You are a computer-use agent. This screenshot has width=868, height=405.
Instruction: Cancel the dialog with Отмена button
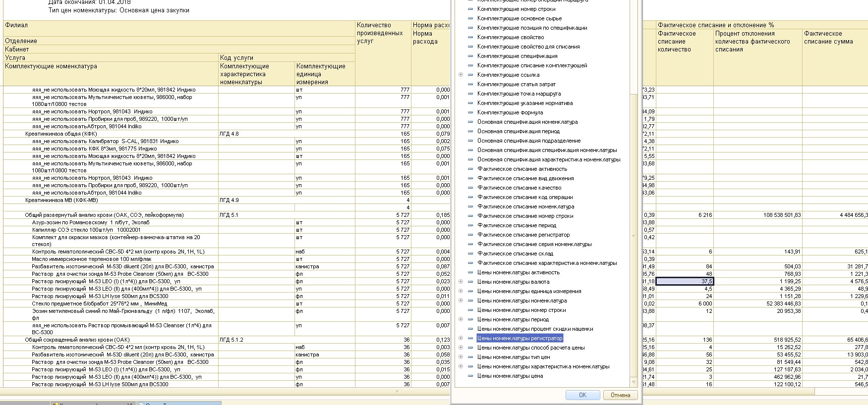click(620, 395)
